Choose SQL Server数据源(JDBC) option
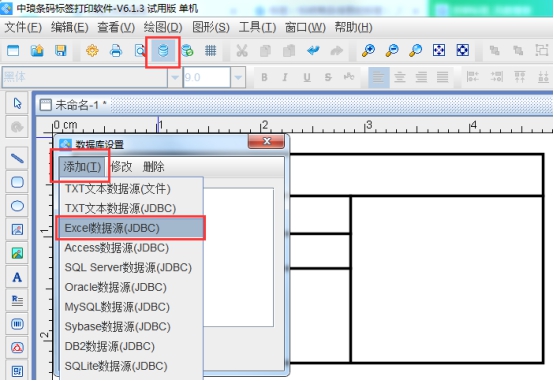The height and width of the screenshot is (381, 554). [131, 268]
